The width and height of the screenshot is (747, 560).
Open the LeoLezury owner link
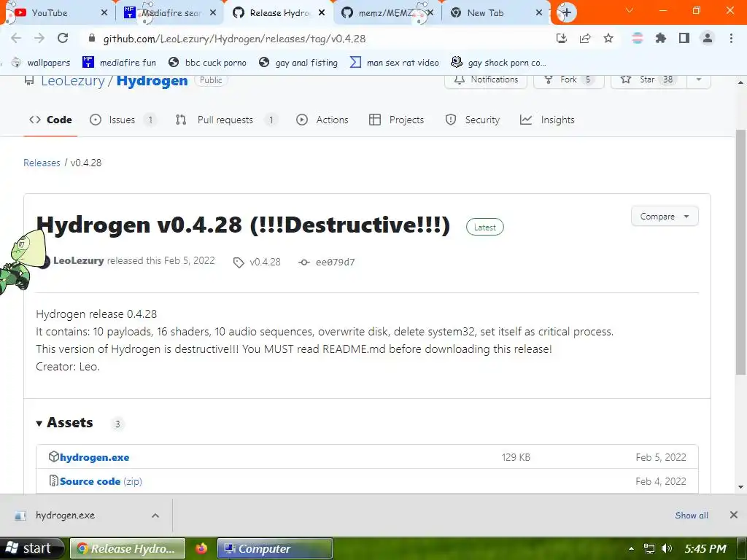pyautogui.click(x=72, y=81)
